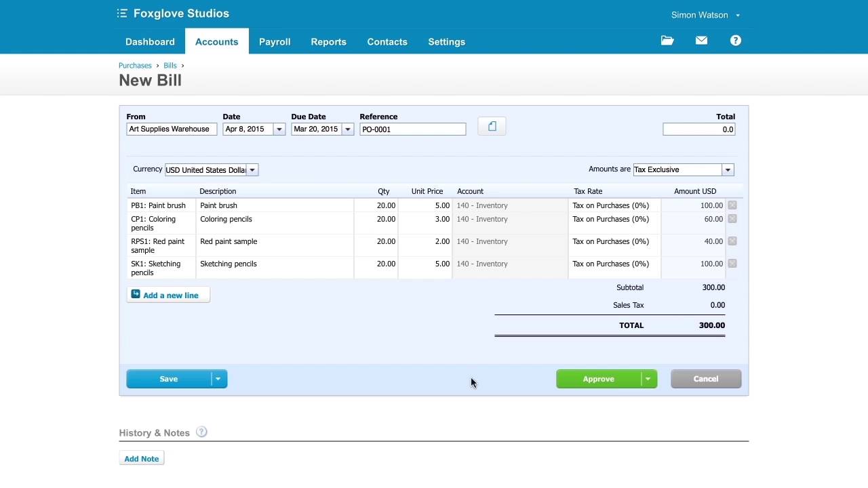
Task: Switch to the Payroll tab
Action: (x=275, y=42)
